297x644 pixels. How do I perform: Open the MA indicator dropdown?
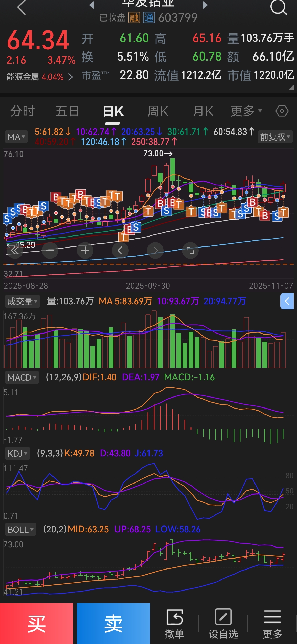16,137
